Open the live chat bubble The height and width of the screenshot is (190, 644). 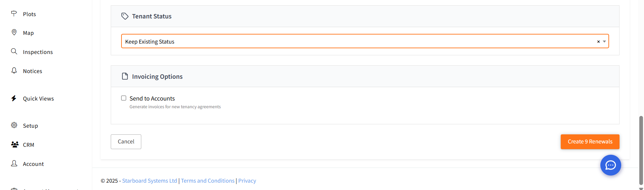[x=610, y=165]
